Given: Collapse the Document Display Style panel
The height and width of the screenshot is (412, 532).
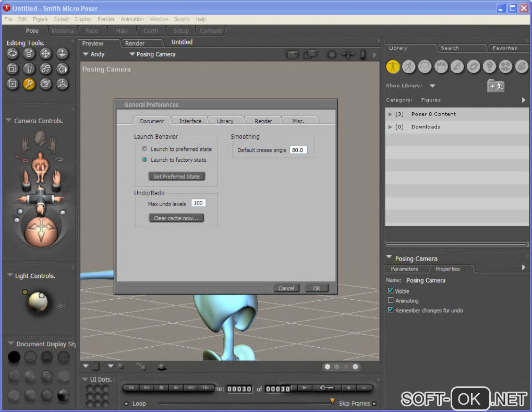Looking at the screenshot, I should tap(11, 344).
